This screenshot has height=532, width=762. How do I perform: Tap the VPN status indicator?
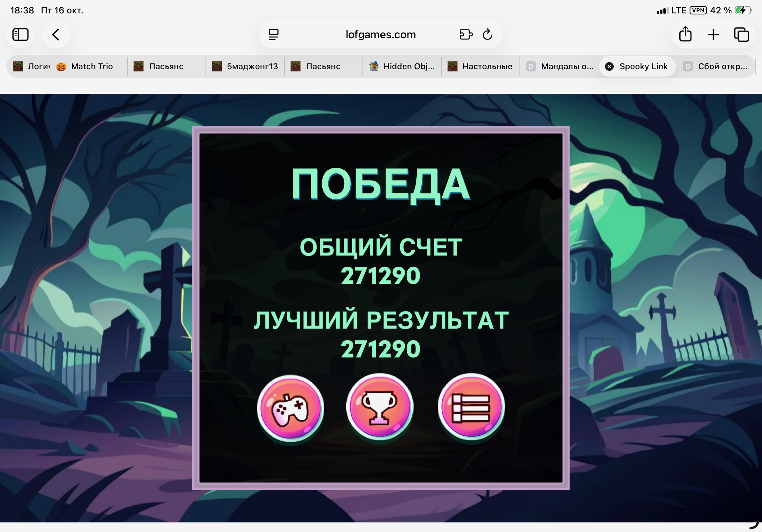pyautogui.click(x=698, y=10)
